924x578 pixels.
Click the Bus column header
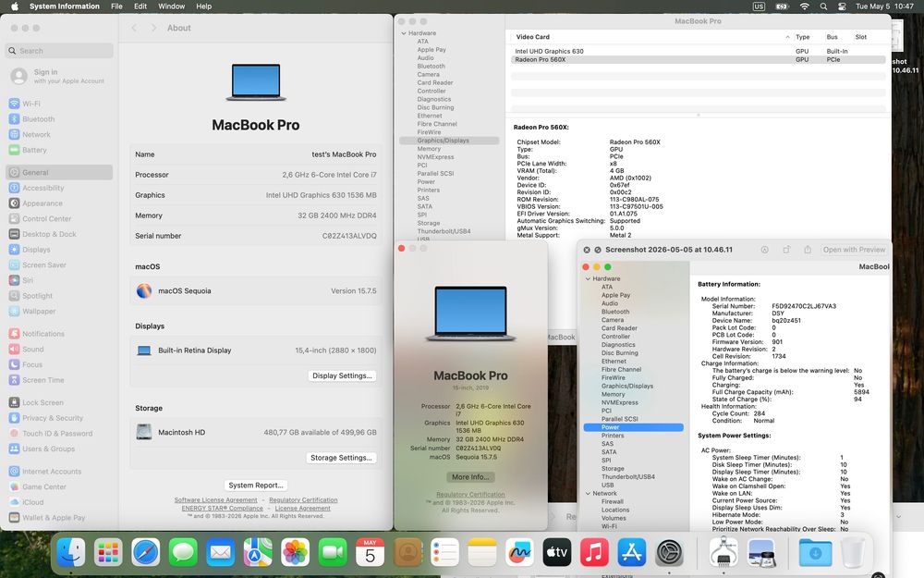[832, 37]
